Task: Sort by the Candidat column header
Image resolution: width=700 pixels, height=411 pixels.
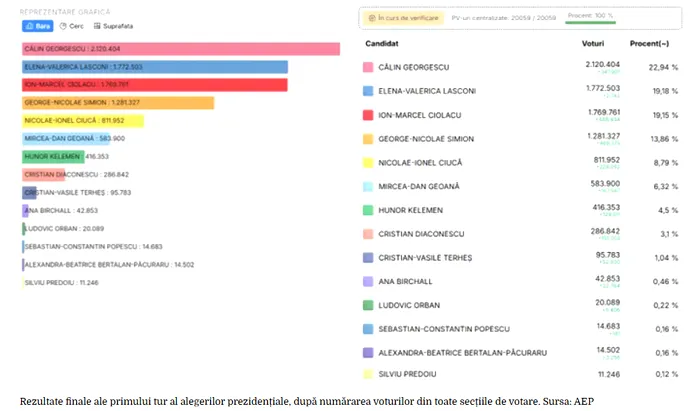Action: click(x=383, y=45)
